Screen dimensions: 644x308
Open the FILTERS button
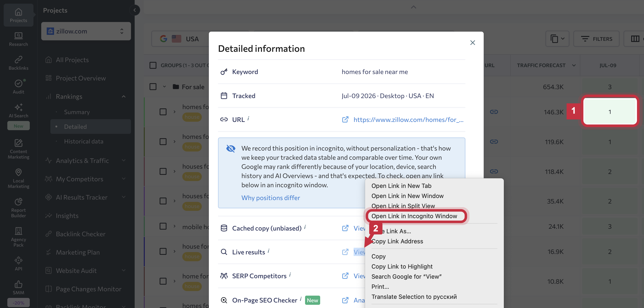pos(596,39)
